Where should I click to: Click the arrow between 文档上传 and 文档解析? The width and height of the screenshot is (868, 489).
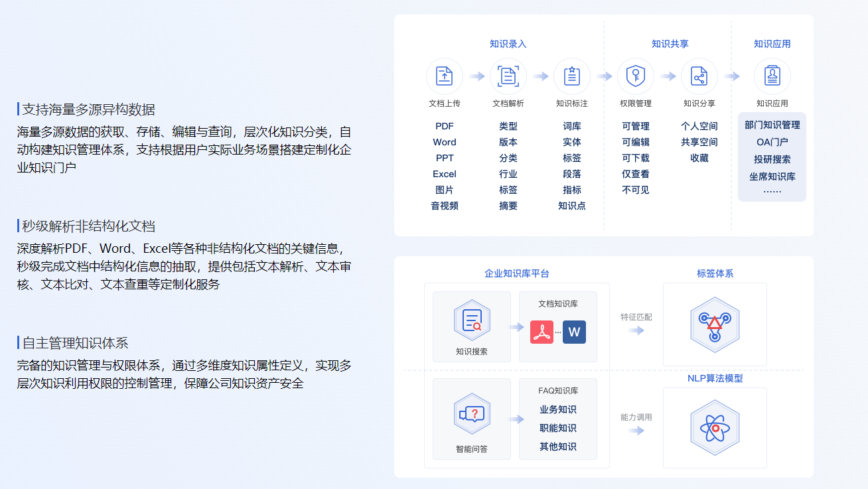477,76
